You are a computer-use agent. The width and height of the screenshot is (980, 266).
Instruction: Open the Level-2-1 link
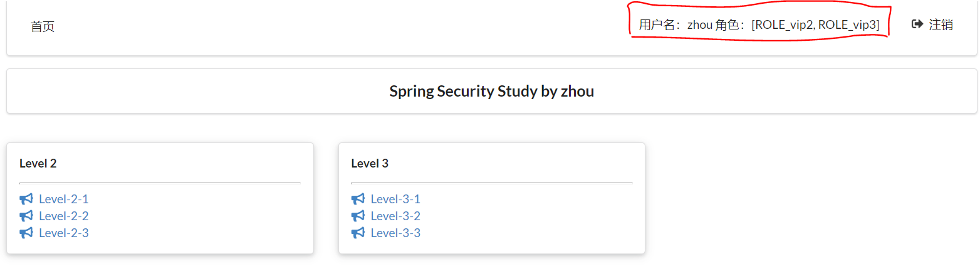pyautogui.click(x=64, y=199)
